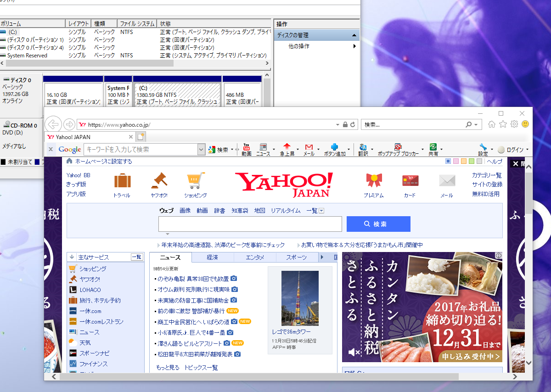
Task: Expand the ログイン dropdown in toolbar
Action: (x=527, y=150)
